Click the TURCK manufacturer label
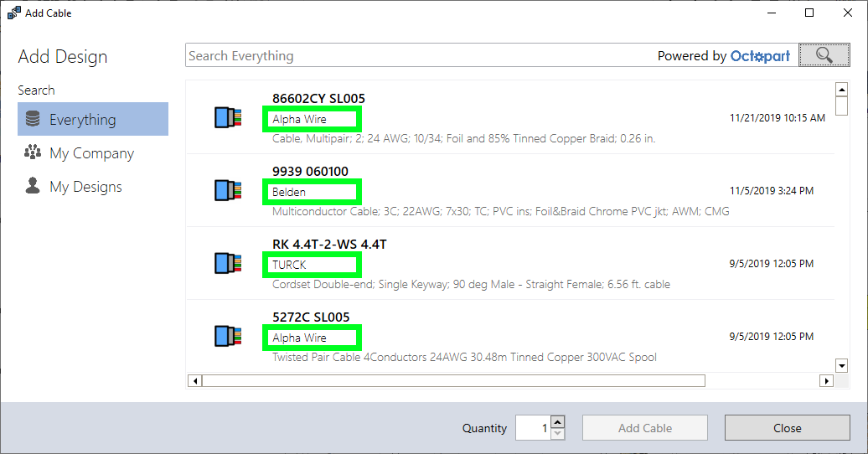Viewport: 868px width, 454px height. [x=289, y=265]
